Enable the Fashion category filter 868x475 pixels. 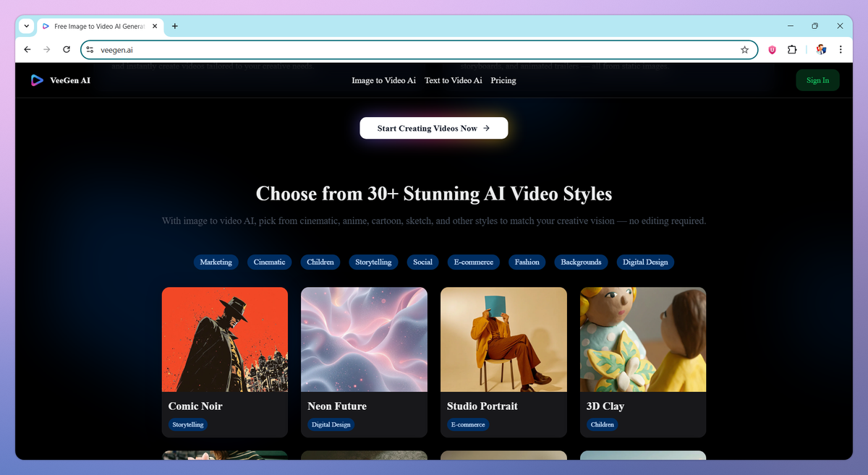click(x=527, y=262)
